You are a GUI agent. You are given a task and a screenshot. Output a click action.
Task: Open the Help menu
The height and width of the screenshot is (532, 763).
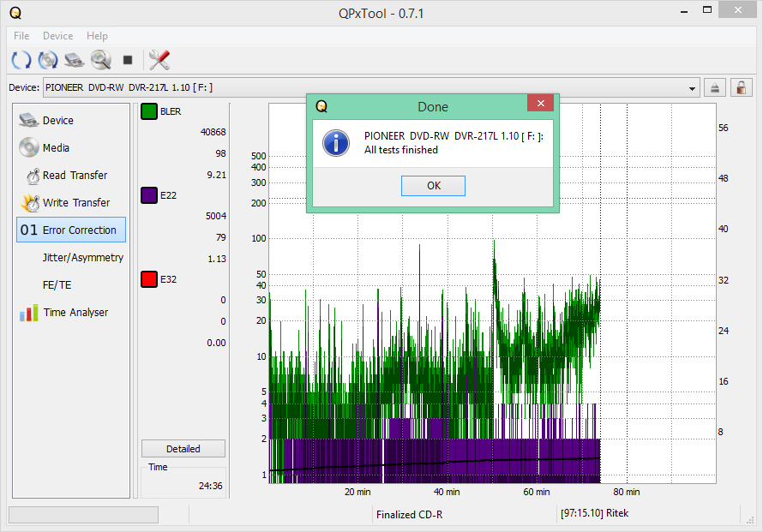pyautogui.click(x=98, y=35)
